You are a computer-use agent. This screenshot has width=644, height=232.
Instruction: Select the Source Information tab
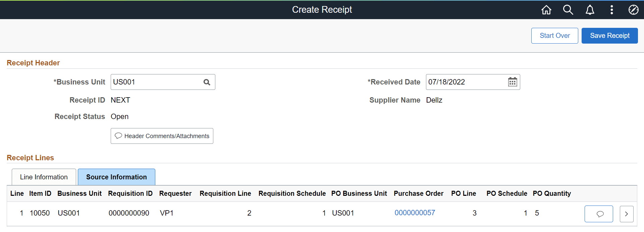tap(116, 177)
